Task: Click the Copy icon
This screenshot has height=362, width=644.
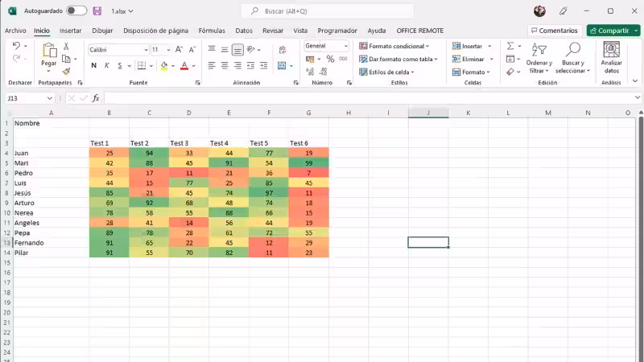Action: (x=66, y=59)
